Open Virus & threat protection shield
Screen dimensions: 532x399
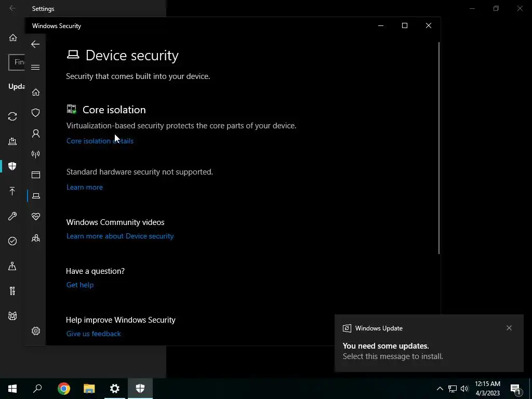(36, 113)
